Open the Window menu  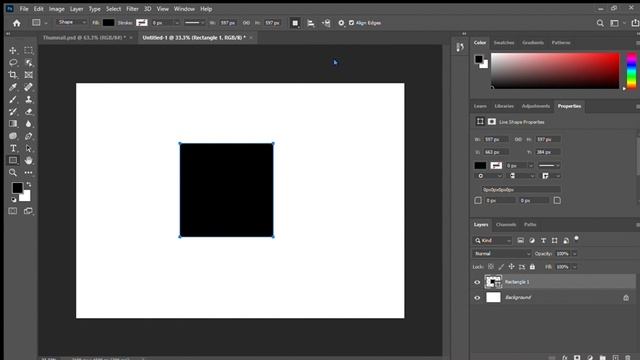click(x=184, y=9)
